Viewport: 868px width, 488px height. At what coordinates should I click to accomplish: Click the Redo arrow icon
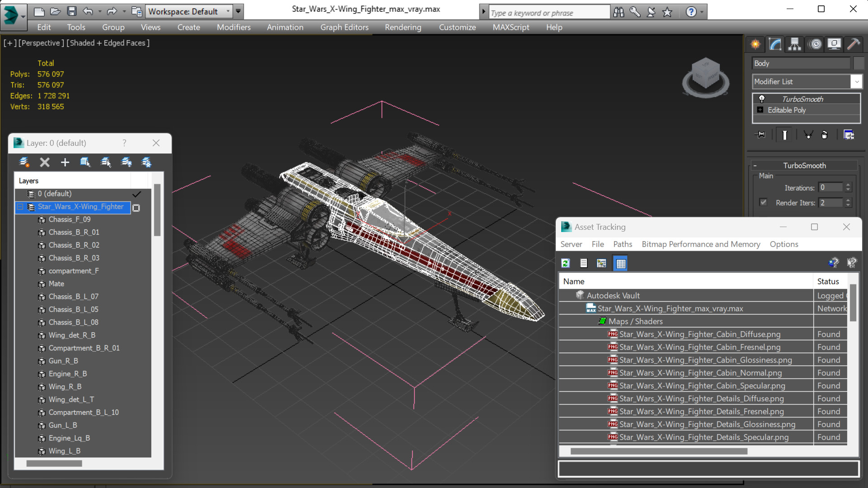[112, 11]
